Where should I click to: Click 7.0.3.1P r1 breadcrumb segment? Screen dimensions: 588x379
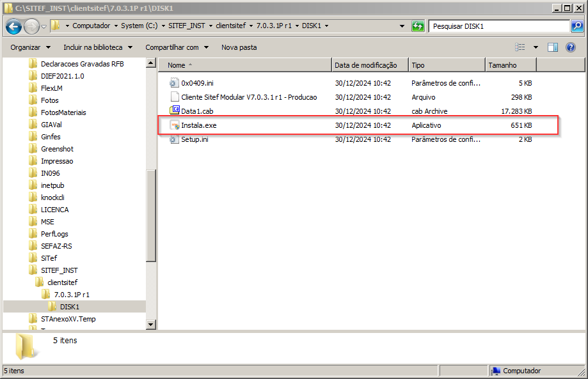(x=274, y=26)
